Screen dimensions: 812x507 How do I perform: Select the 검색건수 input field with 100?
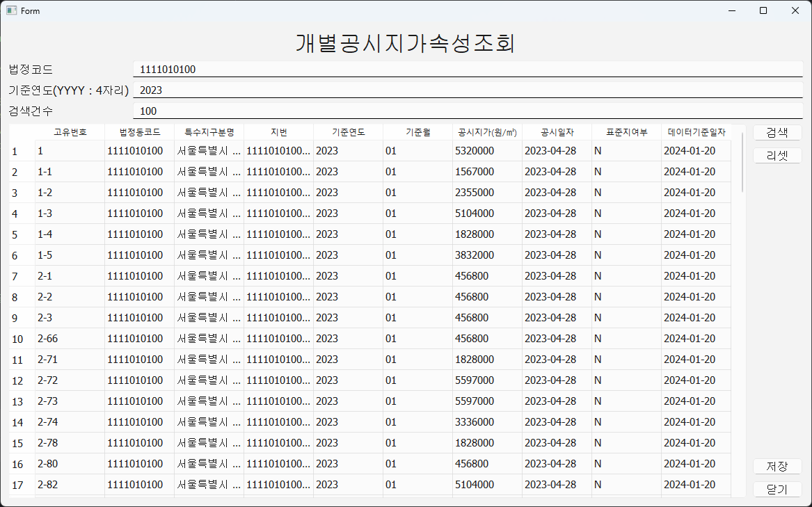click(x=468, y=111)
